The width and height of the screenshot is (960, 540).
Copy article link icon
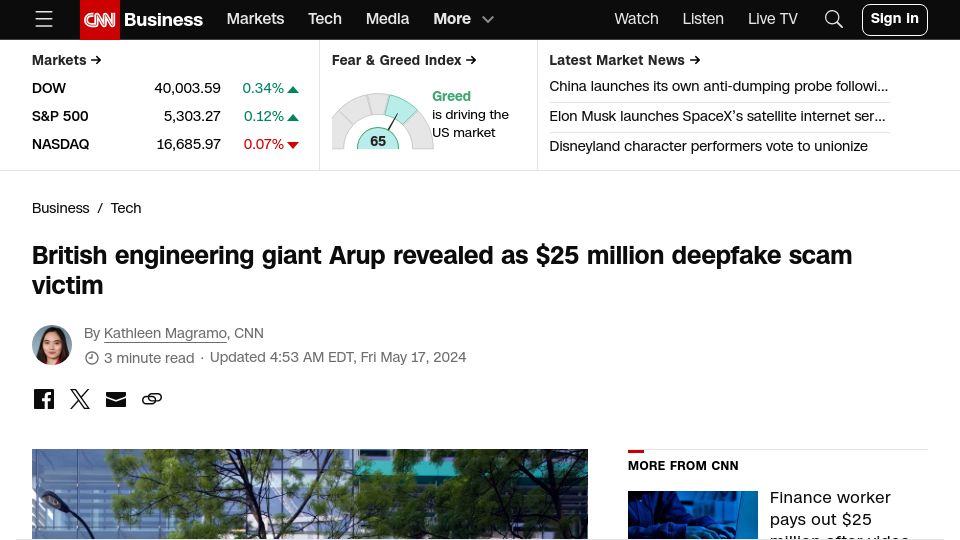(152, 399)
